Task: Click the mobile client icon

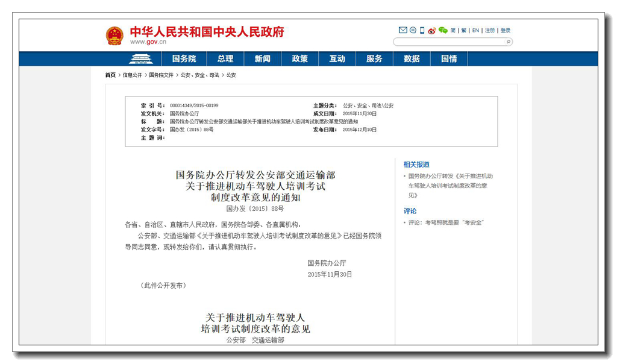Action: click(x=422, y=29)
